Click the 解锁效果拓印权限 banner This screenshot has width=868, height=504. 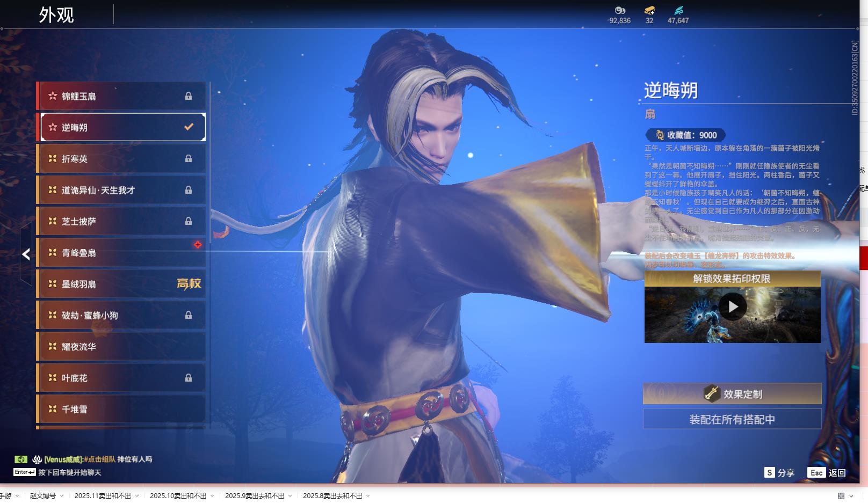coord(732,279)
